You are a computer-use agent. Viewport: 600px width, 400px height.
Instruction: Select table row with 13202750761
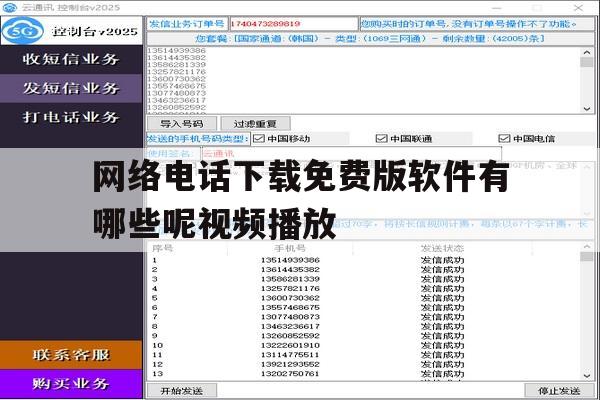coord(364,374)
